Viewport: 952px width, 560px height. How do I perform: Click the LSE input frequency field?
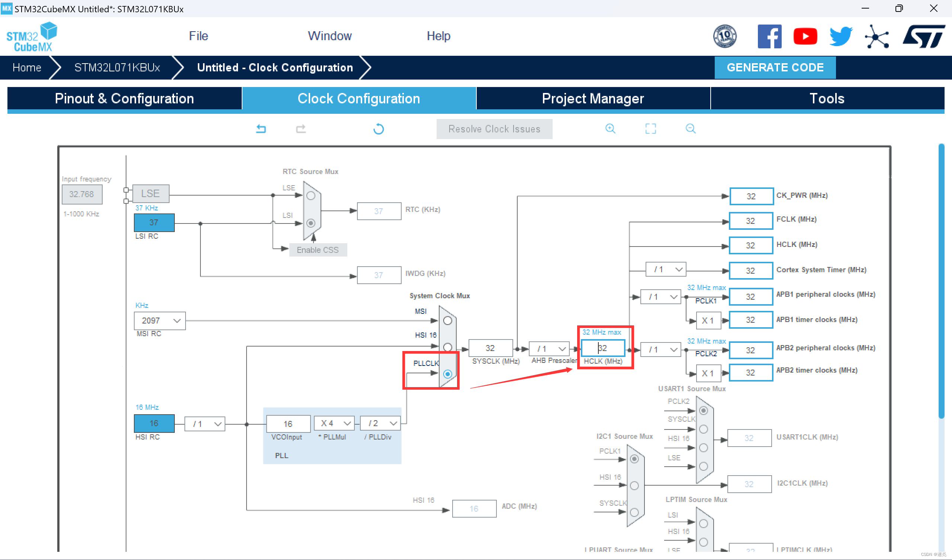point(81,194)
